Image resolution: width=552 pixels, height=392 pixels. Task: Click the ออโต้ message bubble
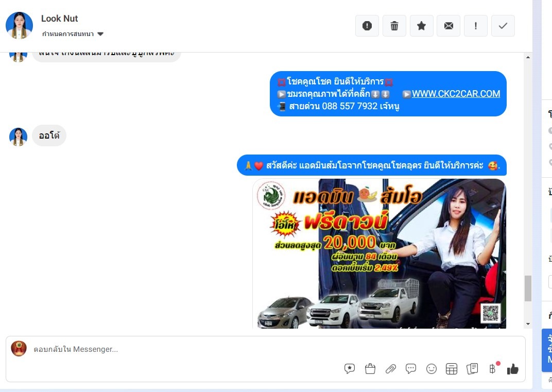tap(49, 135)
